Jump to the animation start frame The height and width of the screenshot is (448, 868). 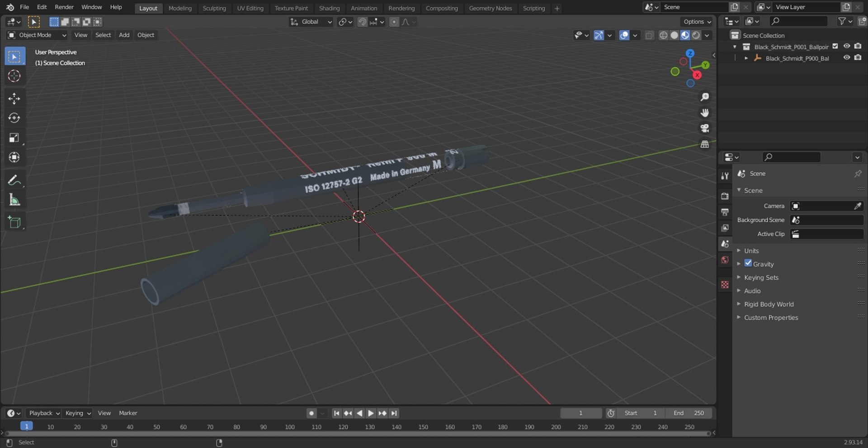click(336, 413)
